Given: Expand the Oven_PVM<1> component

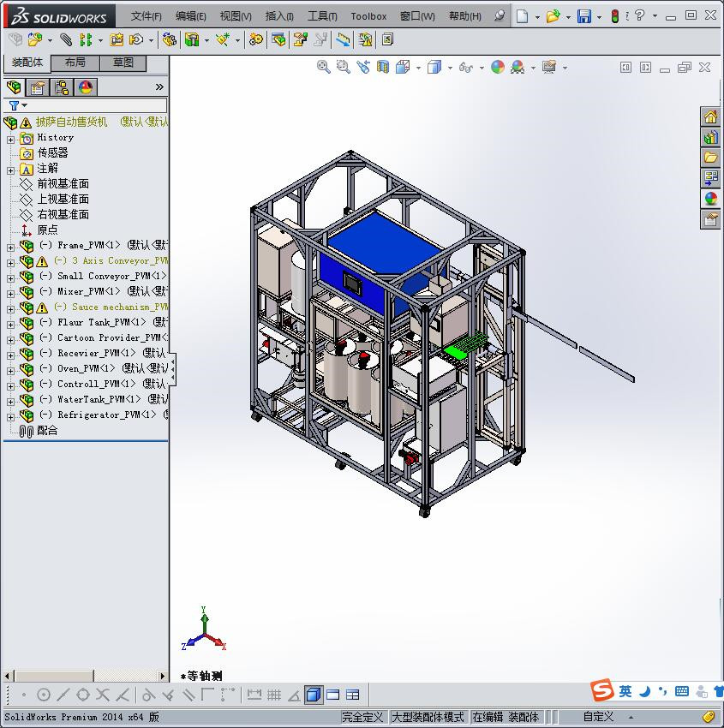Looking at the screenshot, I should [x=10, y=371].
